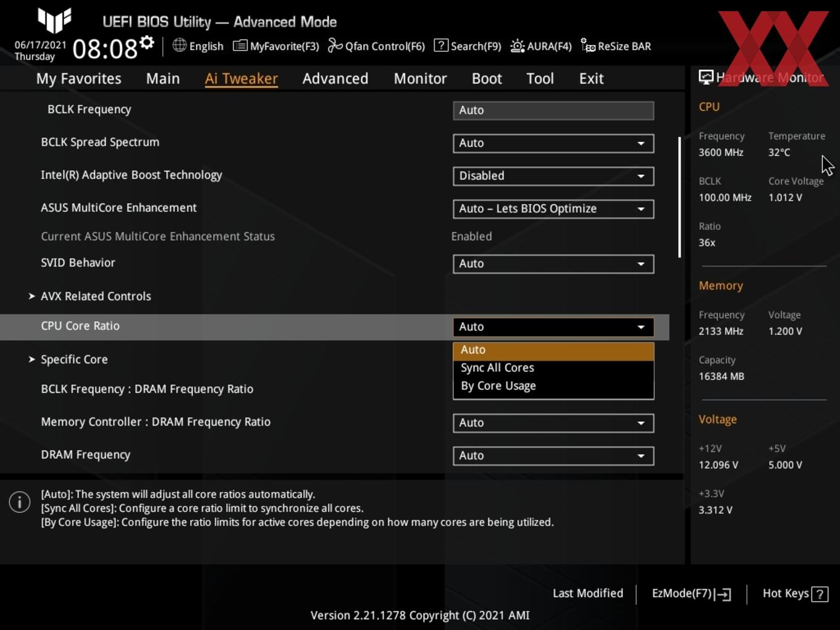Click the BCLK value 100.00 MHz
Image resolution: width=840 pixels, height=630 pixels.
[x=725, y=198]
